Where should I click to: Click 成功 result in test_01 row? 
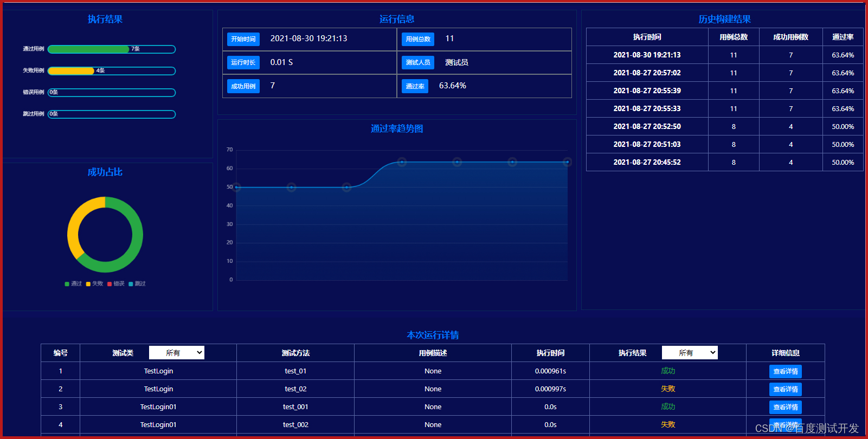pos(668,371)
